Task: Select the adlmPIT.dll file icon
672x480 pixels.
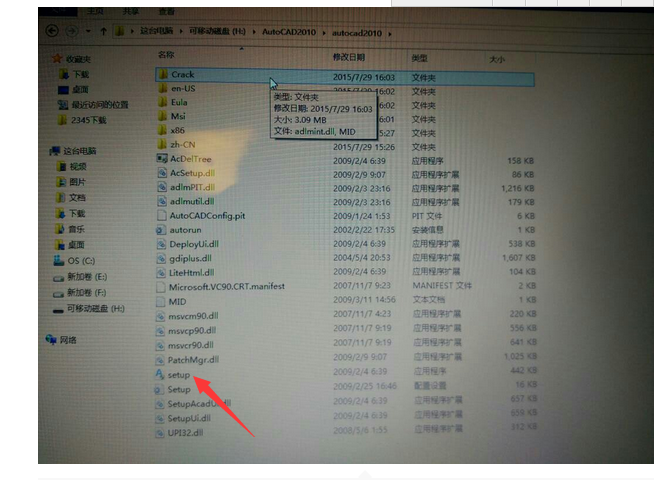Action: click(x=162, y=187)
